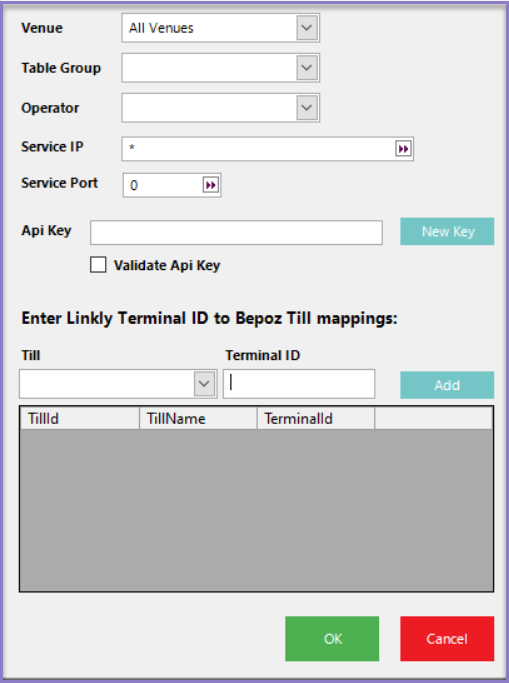
Task: Click the double-arrow icon in Service Port field
Action: [211, 185]
